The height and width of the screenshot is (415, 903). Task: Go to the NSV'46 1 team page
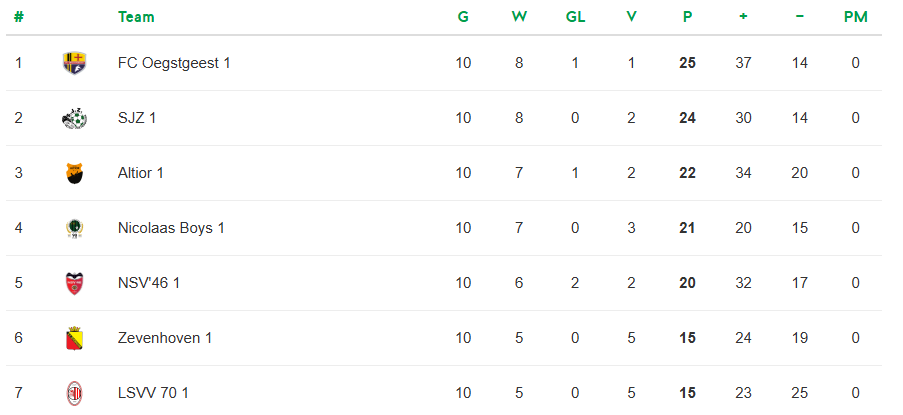coord(149,283)
